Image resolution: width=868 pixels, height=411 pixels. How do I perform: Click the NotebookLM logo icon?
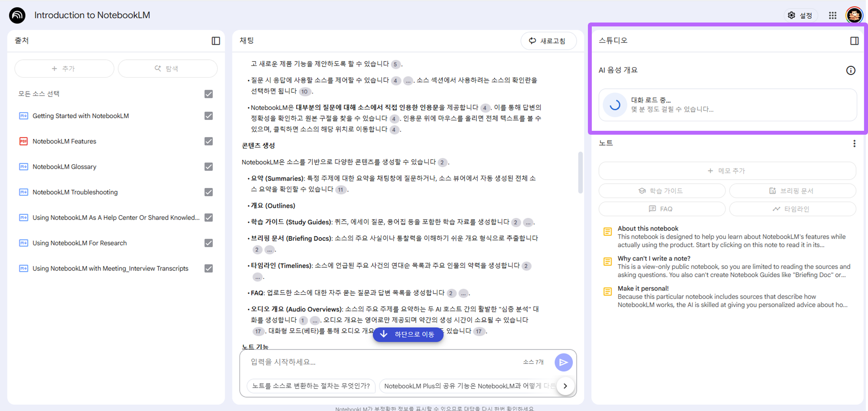coord(17,15)
